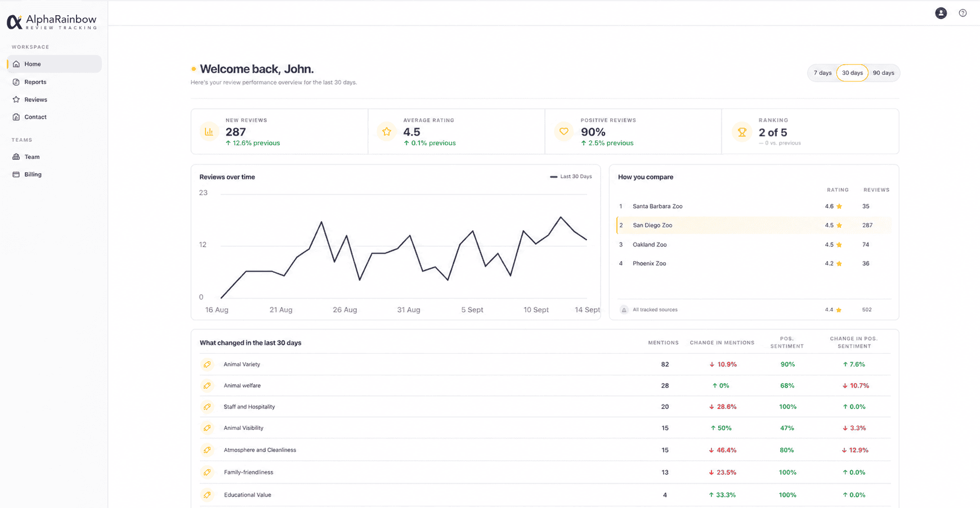Click the AlphaRainbow logo
This screenshot has width=980, height=508.
pos(52,22)
